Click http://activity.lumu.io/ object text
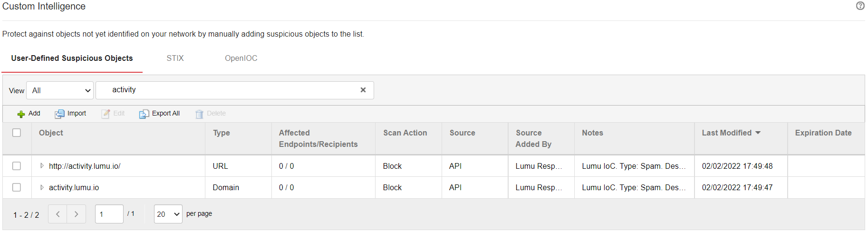Image resolution: width=868 pixels, height=232 pixels. click(x=85, y=166)
